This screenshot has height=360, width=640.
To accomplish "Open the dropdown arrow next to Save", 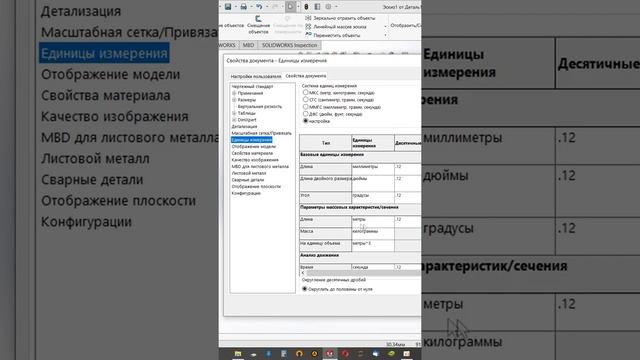I will 235,7.
